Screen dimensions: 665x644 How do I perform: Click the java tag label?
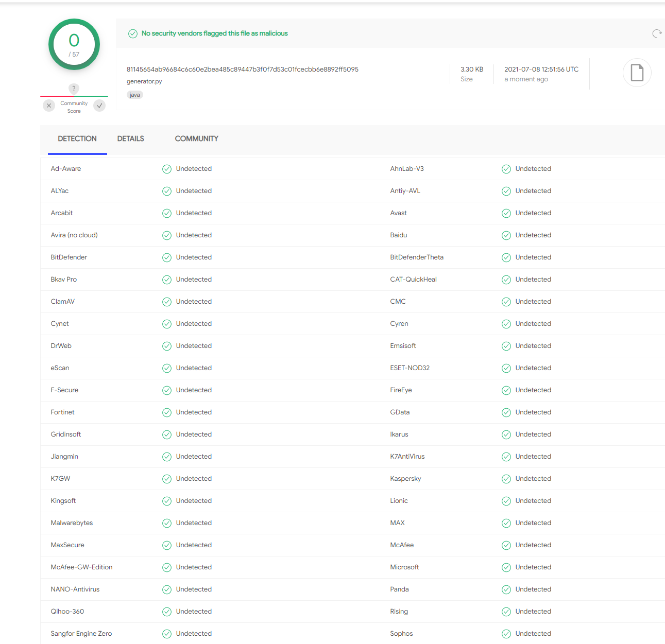point(134,95)
